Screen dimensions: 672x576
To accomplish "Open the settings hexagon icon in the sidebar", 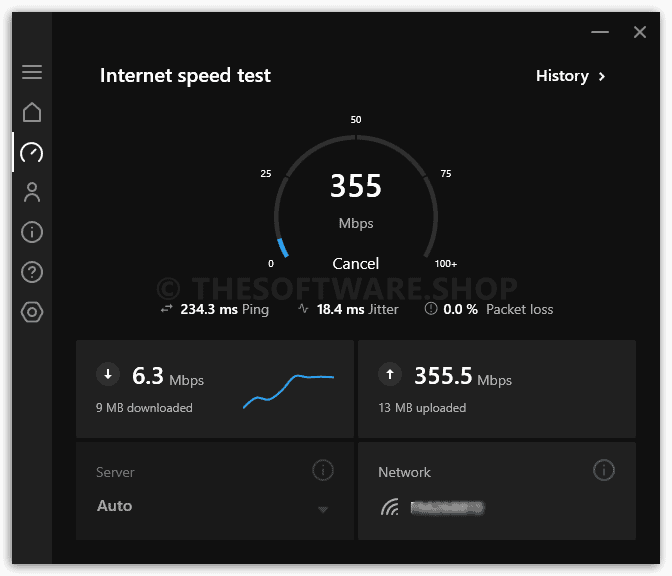I will [32, 312].
